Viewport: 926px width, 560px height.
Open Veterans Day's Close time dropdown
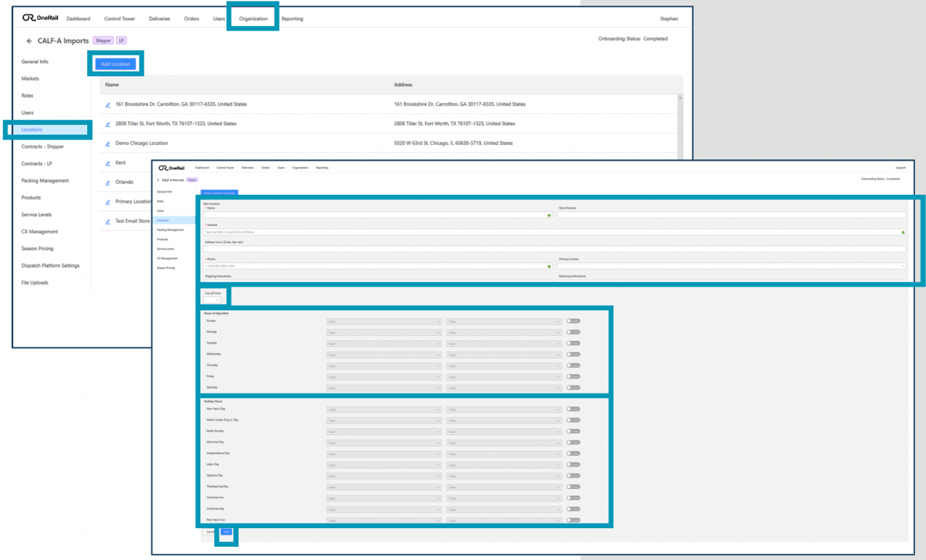point(504,476)
